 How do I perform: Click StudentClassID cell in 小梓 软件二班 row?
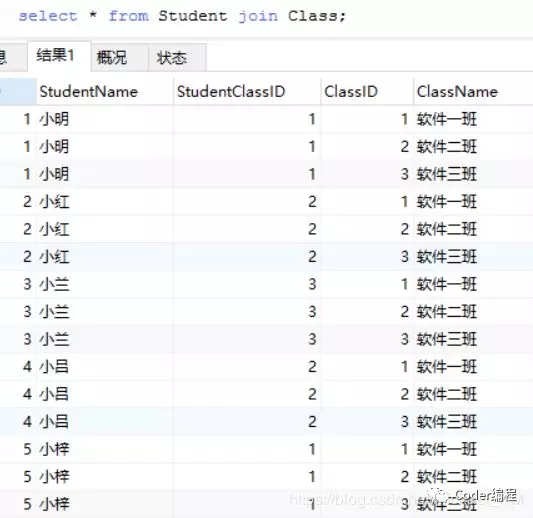[247, 477]
